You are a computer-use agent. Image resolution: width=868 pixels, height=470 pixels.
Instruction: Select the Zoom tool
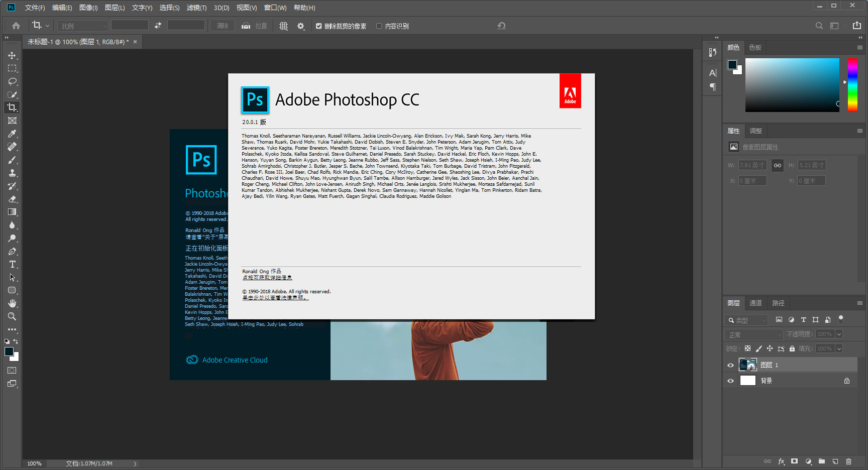click(x=12, y=316)
